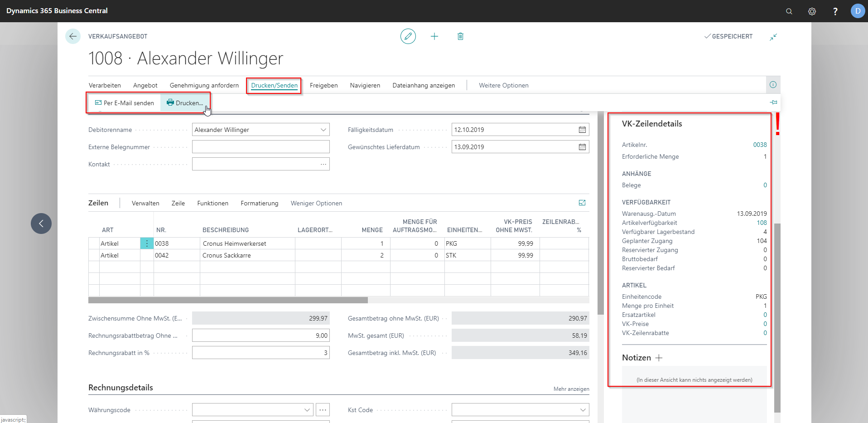Viewport: 868px width, 423px height.
Task: Open calendar for Fälligkeitsdatum
Action: point(582,130)
